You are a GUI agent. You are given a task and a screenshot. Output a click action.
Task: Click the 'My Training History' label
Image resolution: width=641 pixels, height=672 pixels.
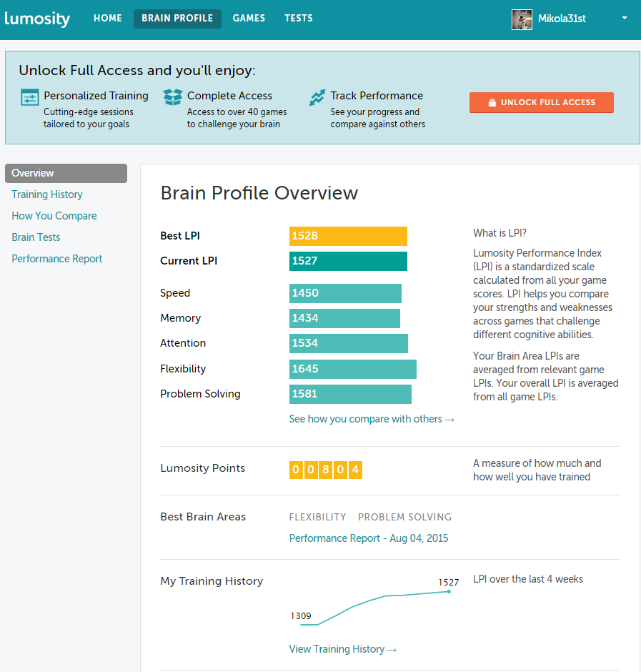(212, 581)
